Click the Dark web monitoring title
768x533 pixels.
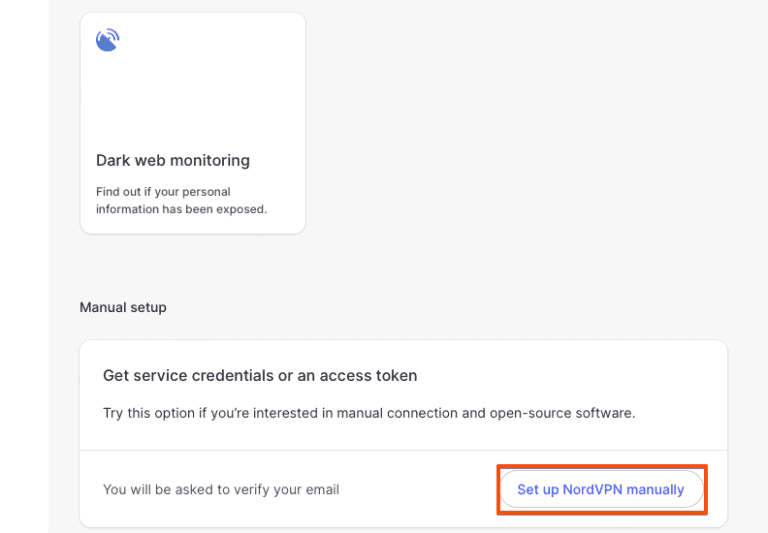pos(172,160)
